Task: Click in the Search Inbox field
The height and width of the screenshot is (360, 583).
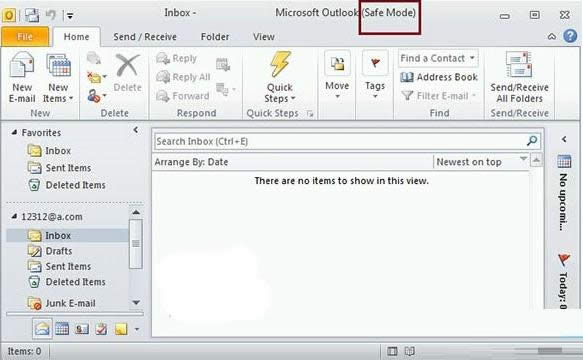Action: [340, 141]
